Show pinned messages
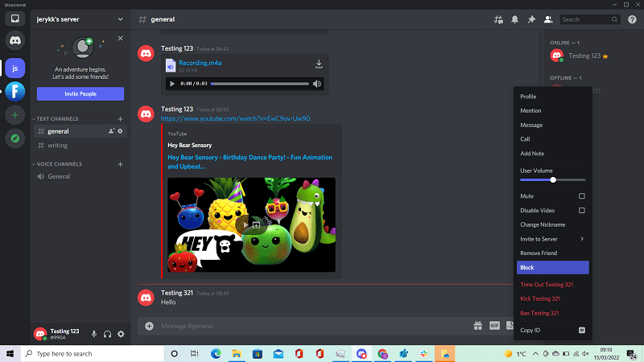The height and width of the screenshot is (362, 644). [x=531, y=19]
